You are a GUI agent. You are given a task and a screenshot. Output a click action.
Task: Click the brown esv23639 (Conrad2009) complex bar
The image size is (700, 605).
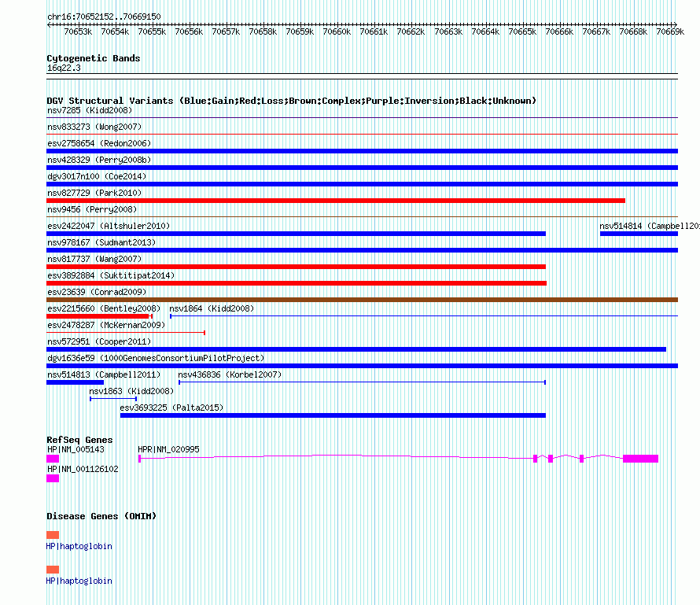362,300
